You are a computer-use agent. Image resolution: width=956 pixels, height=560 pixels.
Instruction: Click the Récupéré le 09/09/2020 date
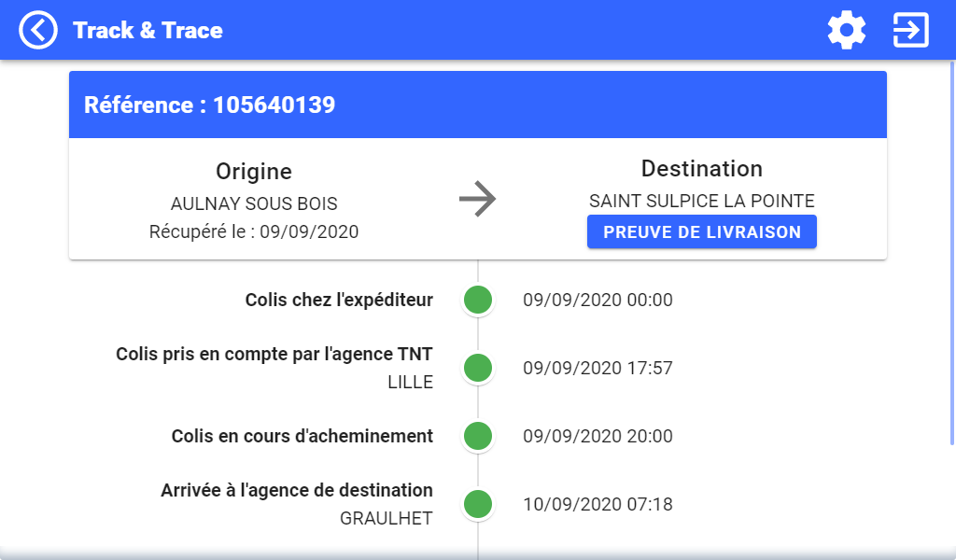click(254, 232)
